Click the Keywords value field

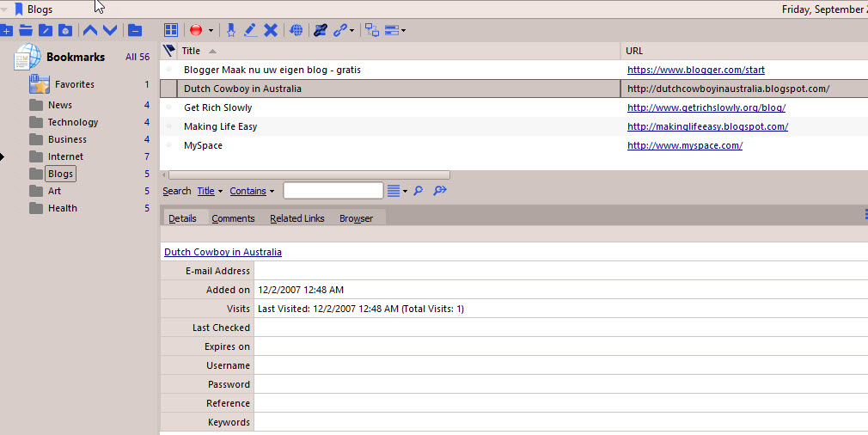pos(561,422)
